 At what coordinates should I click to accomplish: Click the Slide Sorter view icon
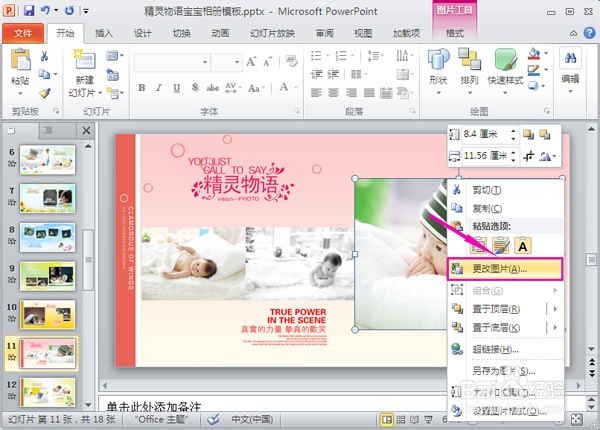[x=401, y=420]
